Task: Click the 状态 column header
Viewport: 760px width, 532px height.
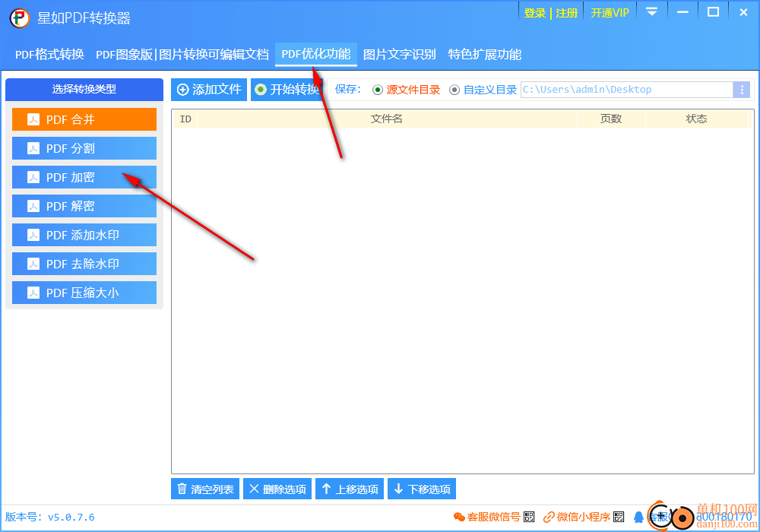Action: 696,119
